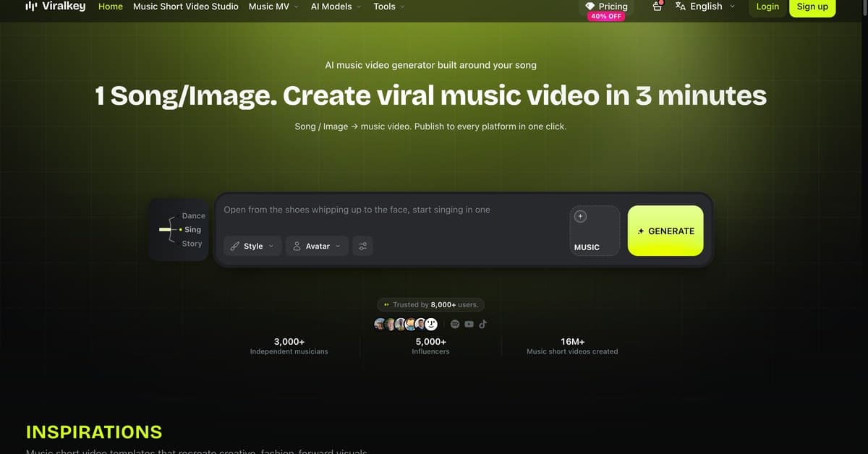The image size is (868, 454).
Task: Expand the AI Models menu
Action: click(x=336, y=7)
